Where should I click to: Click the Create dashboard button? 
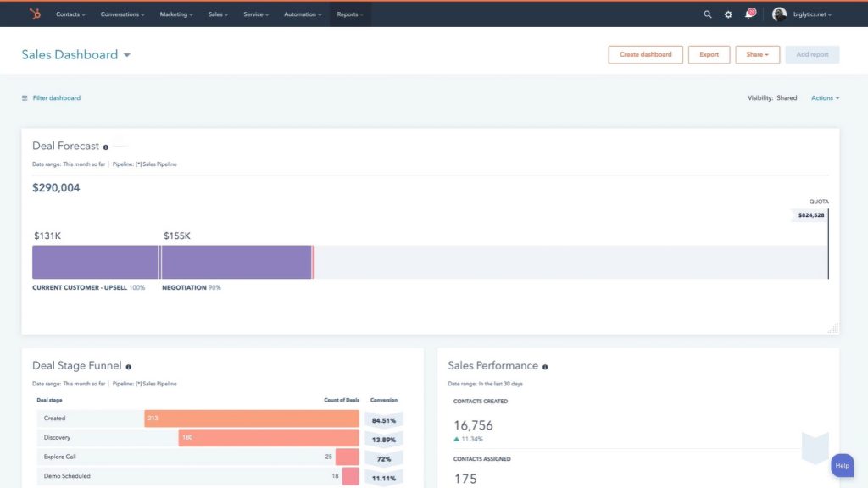(x=645, y=54)
